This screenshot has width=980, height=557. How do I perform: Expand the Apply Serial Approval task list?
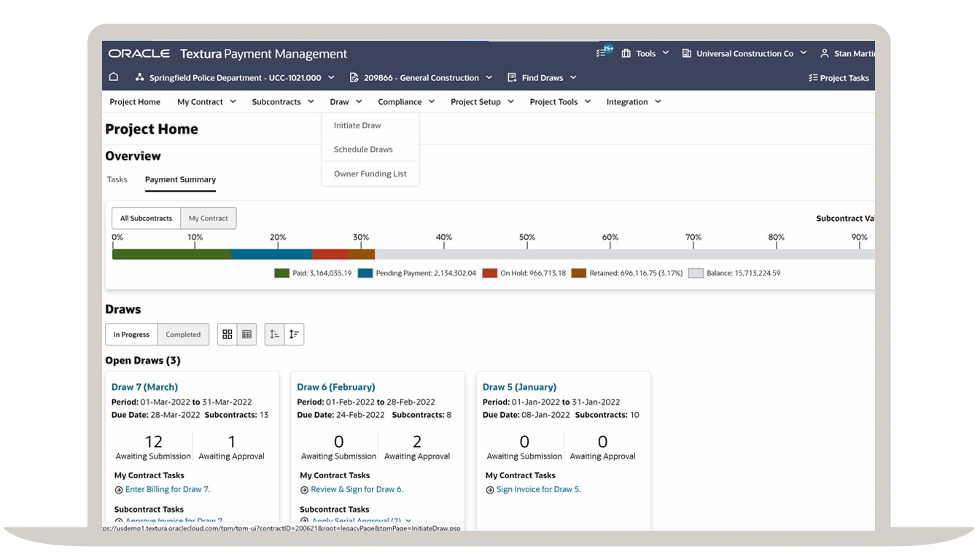click(409, 521)
